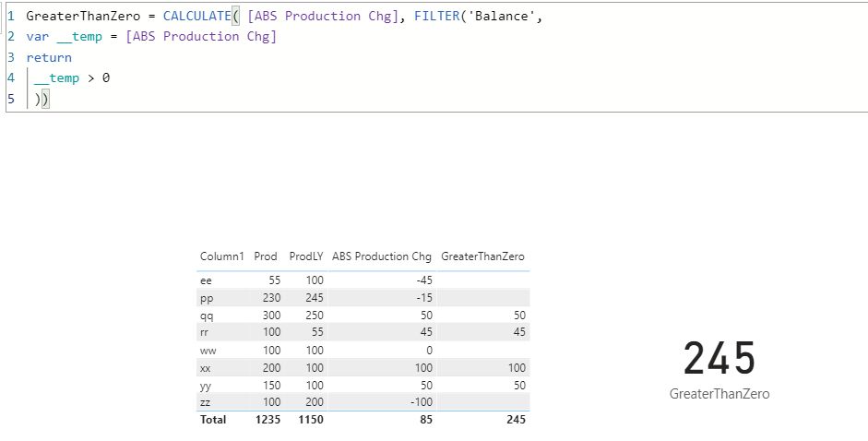
Task: Select the 'xx' row label
Action: pos(206,368)
